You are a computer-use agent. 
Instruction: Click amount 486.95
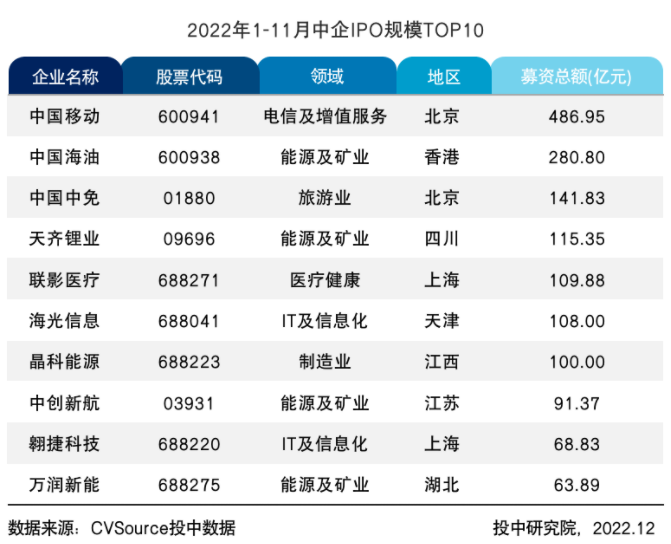[x=577, y=116]
